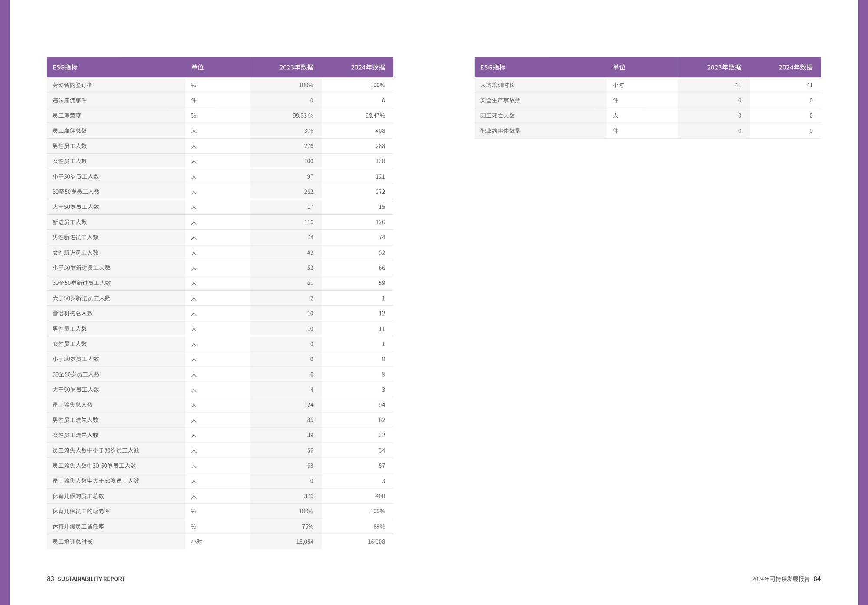Select the '男性新进员工人数' label

76,237
